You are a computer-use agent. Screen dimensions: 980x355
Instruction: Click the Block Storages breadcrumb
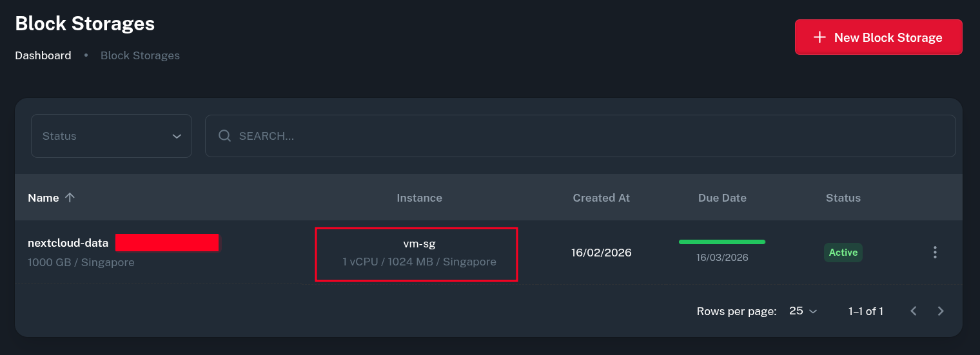[x=140, y=55]
